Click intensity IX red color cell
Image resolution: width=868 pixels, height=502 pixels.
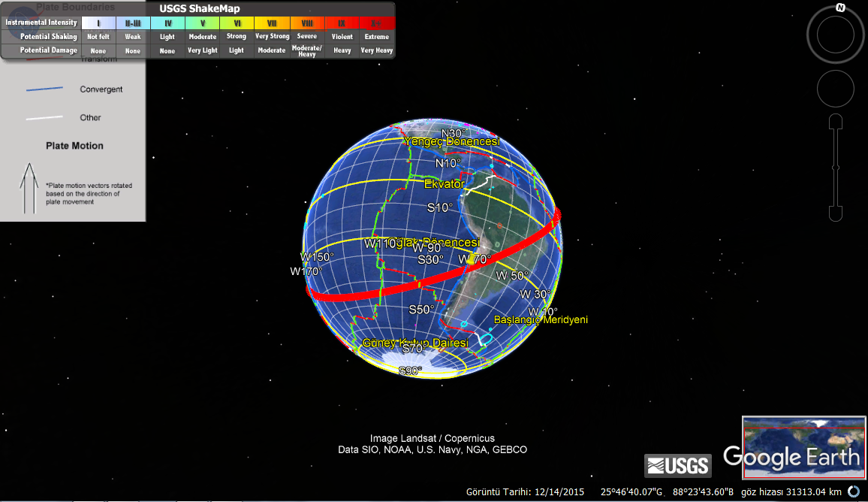[342, 23]
